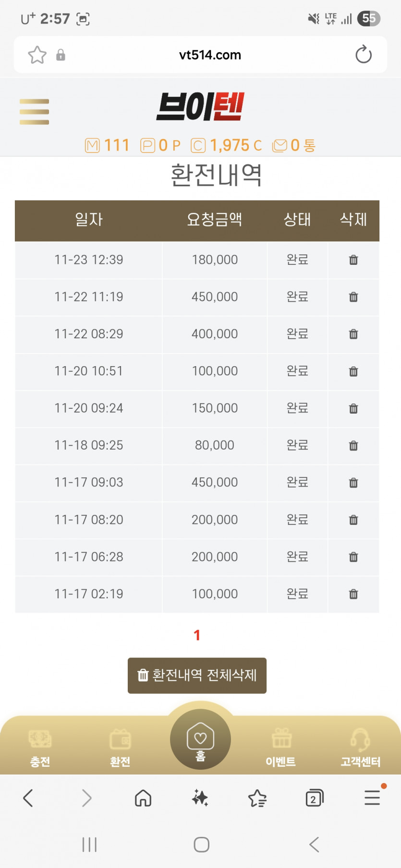Remove the 11-18 09:25 80,000 record
This screenshot has height=868, width=401.
tap(353, 446)
